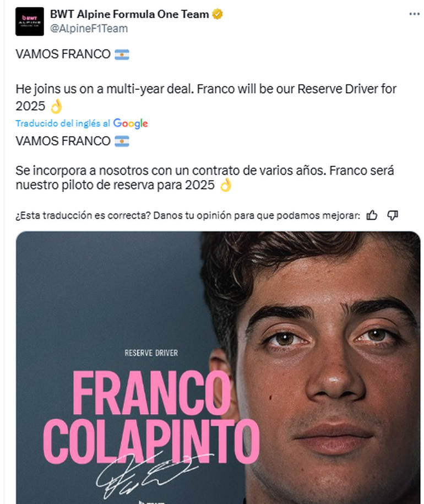Open the @AlpineF1Team handle link
This screenshot has width=424, height=504.
click(89, 29)
